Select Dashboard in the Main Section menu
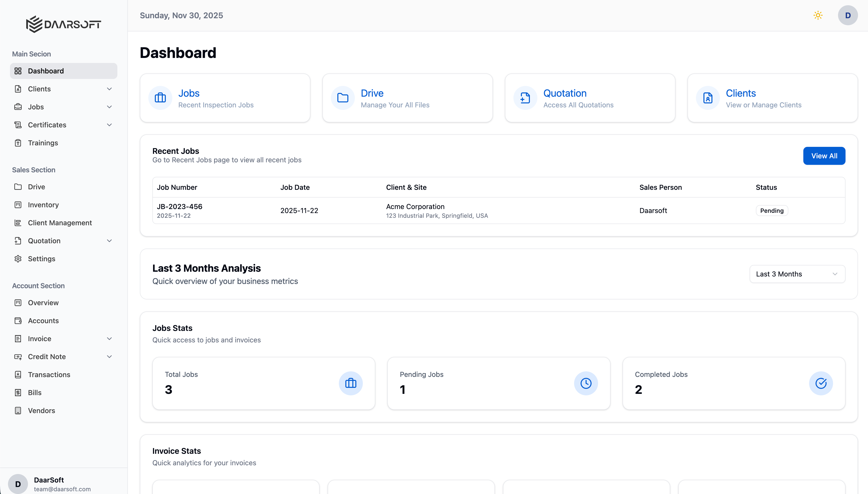Image resolution: width=868 pixels, height=494 pixels. pyautogui.click(x=46, y=71)
